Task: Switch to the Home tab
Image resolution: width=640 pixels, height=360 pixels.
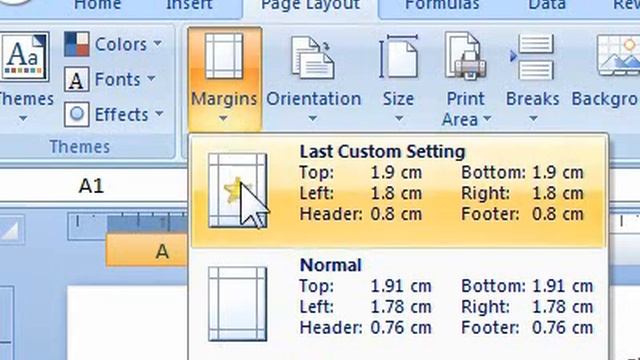Action: click(x=97, y=5)
